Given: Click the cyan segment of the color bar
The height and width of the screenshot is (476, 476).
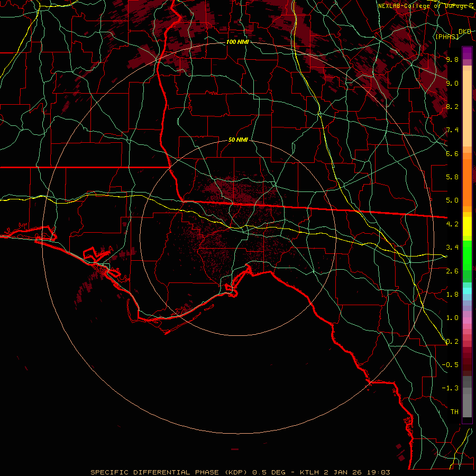Looking at the screenshot, I should 467,291.
